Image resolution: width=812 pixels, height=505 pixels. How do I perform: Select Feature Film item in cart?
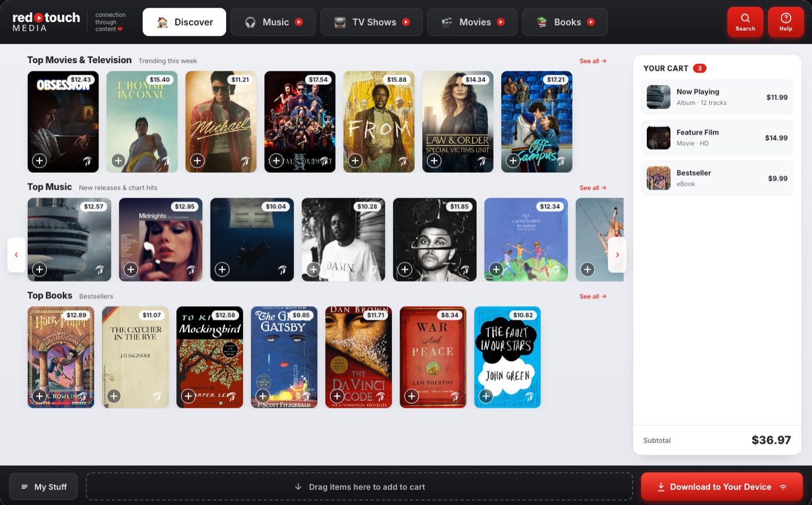click(717, 137)
